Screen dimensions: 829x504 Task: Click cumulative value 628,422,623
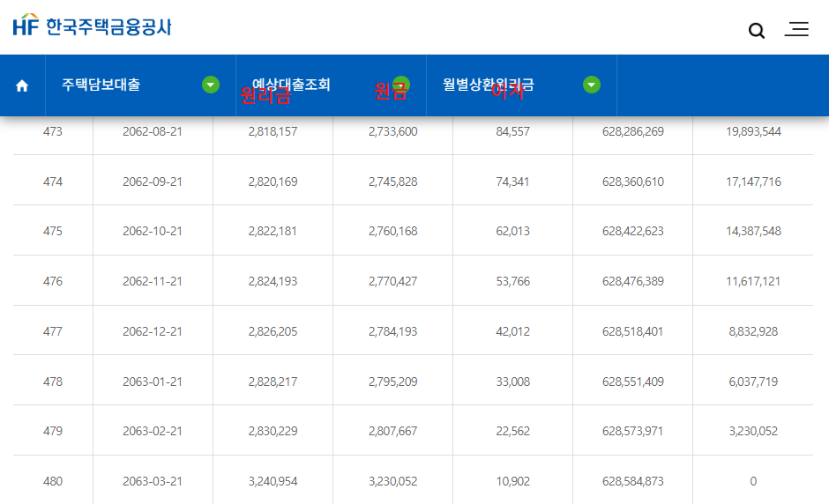coord(633,231)
